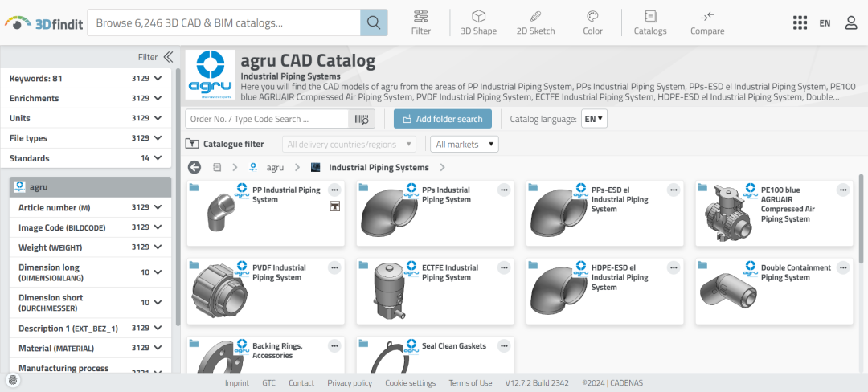
Task: Click the fingerprint cookie icon at bottom left
Action: coord(13,380)
